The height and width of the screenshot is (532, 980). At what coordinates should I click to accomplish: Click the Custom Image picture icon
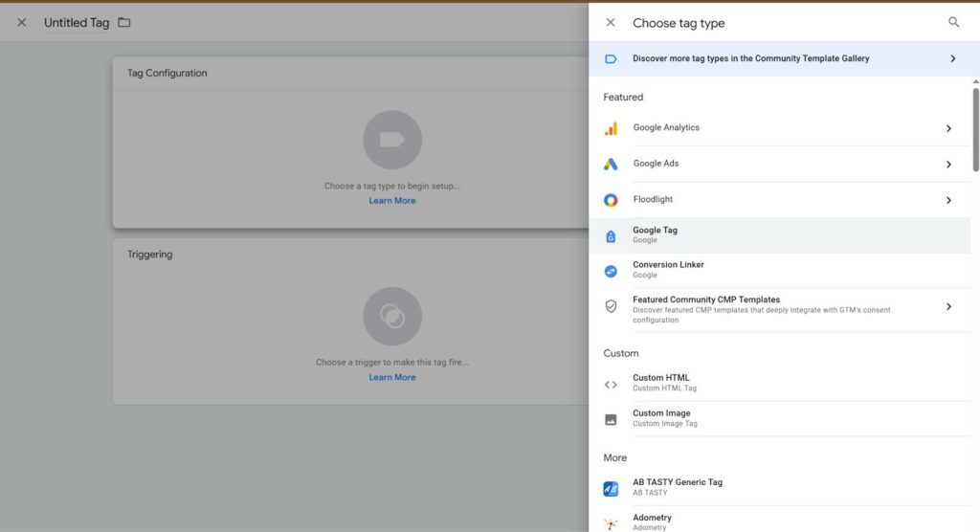611,420
